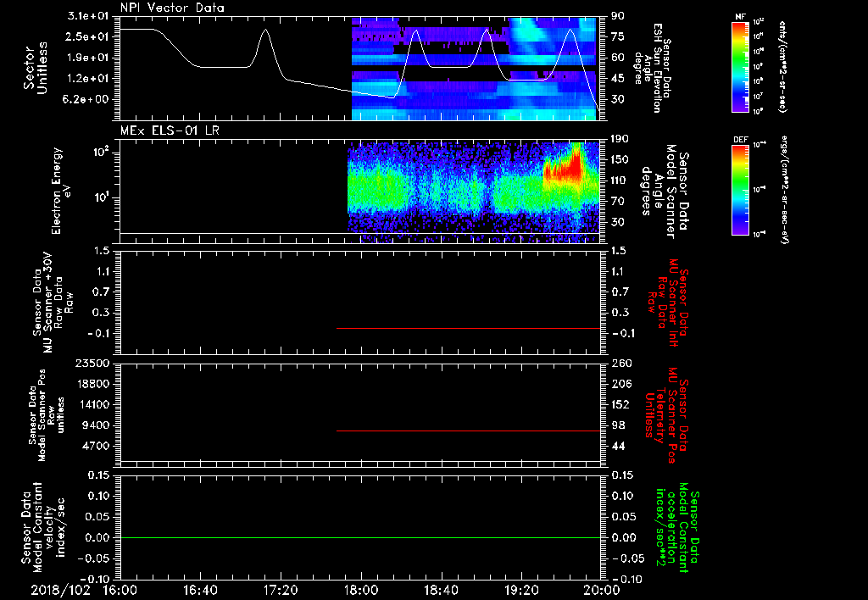Click the '2018/102' date label

click(60, 590)
